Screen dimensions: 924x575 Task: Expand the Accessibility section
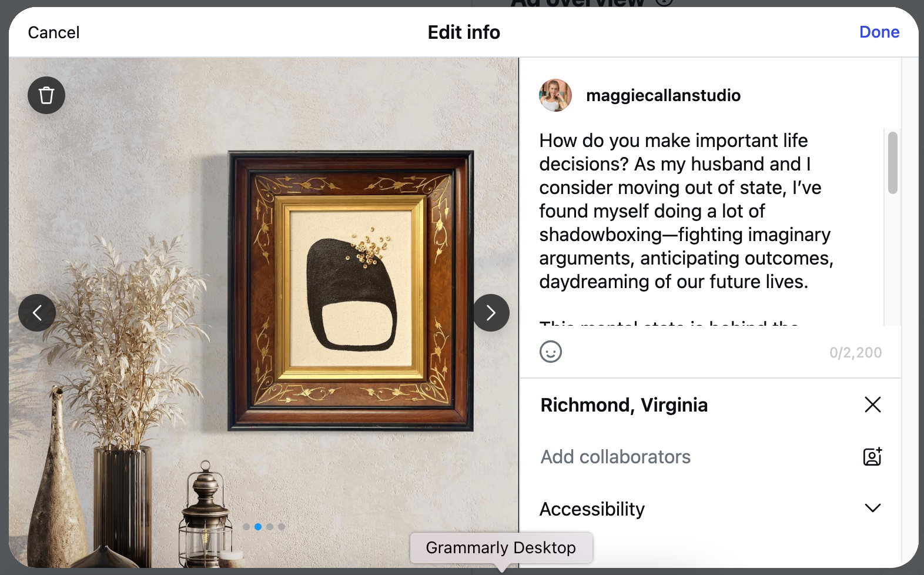tap(710, 509)
